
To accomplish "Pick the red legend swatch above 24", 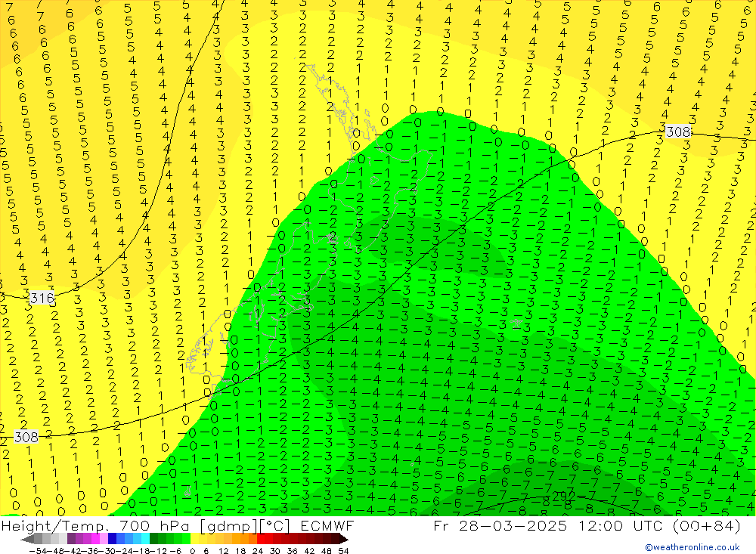I will (261, 539).
